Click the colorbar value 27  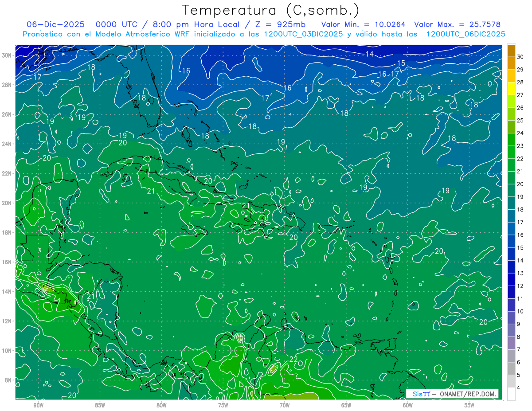[x=520, y=95]
